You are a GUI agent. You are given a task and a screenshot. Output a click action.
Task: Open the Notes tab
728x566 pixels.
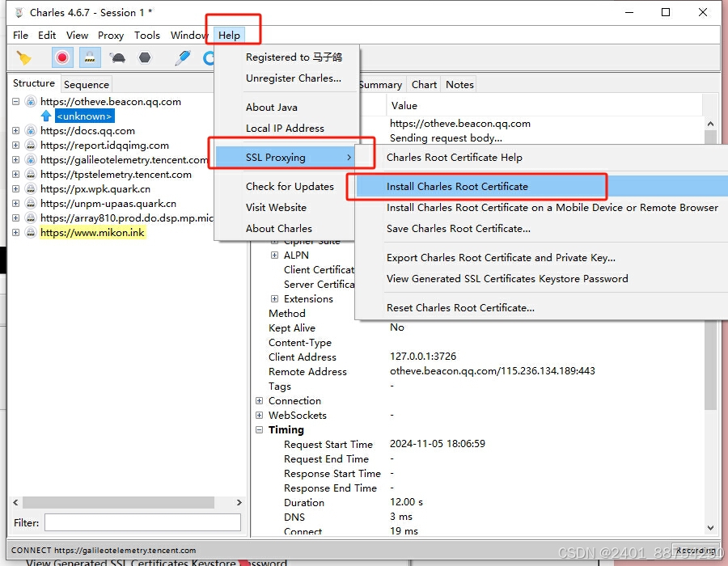(459, 84)
